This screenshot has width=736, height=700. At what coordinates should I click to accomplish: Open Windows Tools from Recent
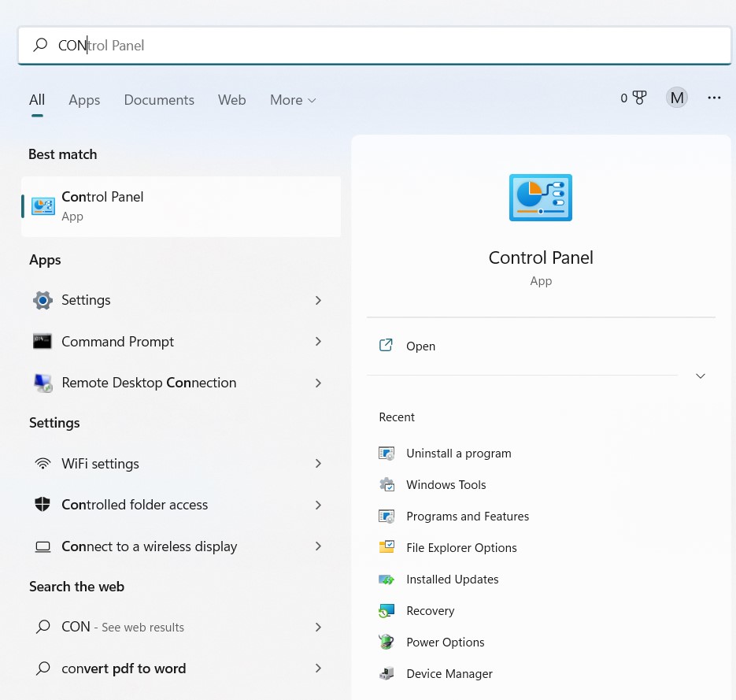click(x=446, y=484)
